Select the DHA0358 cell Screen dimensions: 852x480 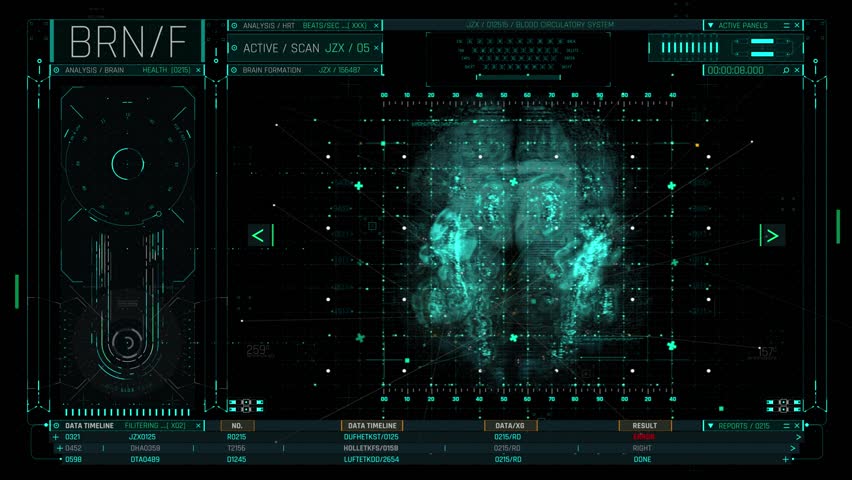click(145, 448)
